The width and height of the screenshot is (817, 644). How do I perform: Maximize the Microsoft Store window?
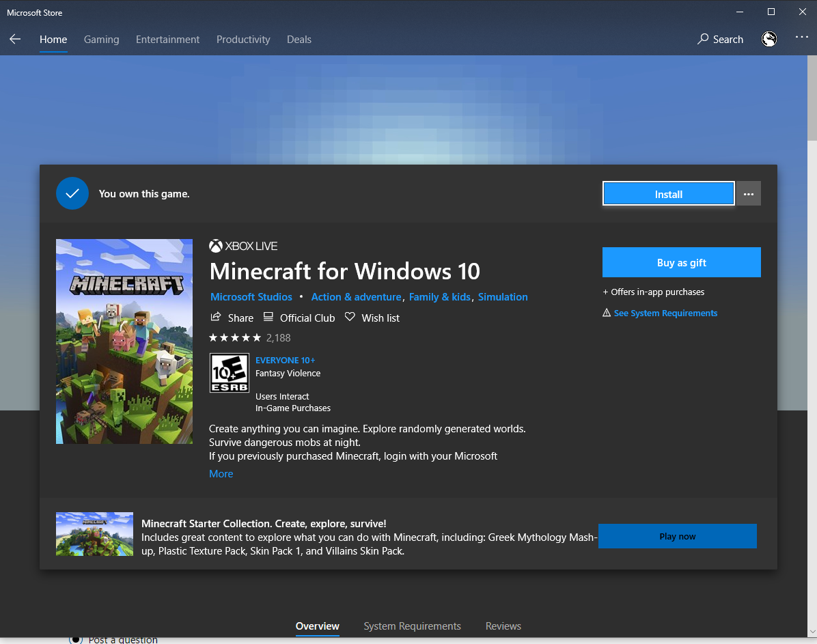click(771, 12)
